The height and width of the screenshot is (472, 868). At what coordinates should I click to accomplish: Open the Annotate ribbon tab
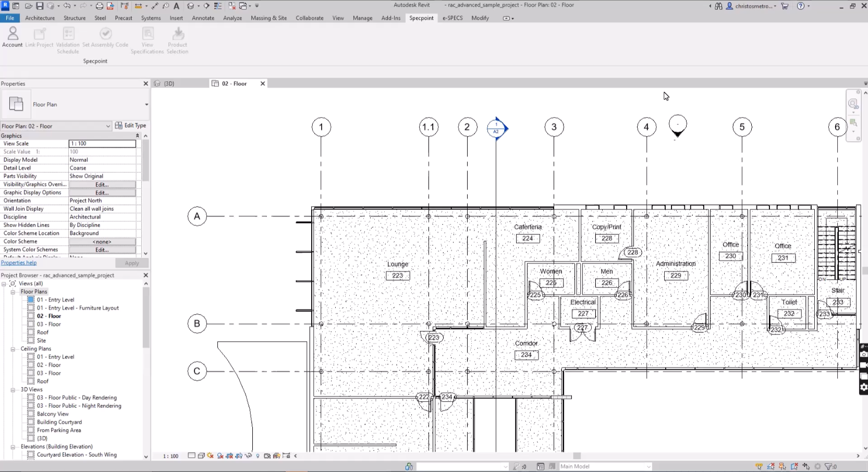coord(203,18)
